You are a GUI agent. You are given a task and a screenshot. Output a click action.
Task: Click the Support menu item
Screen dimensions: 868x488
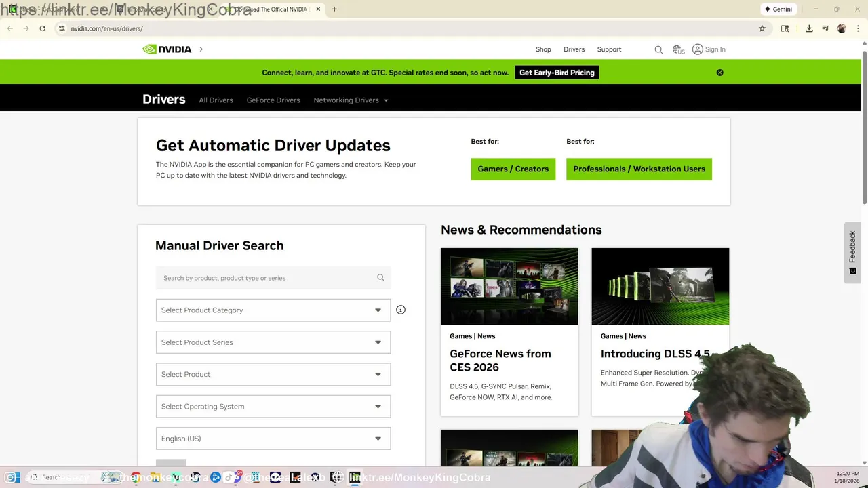click(x=609, y=49)
